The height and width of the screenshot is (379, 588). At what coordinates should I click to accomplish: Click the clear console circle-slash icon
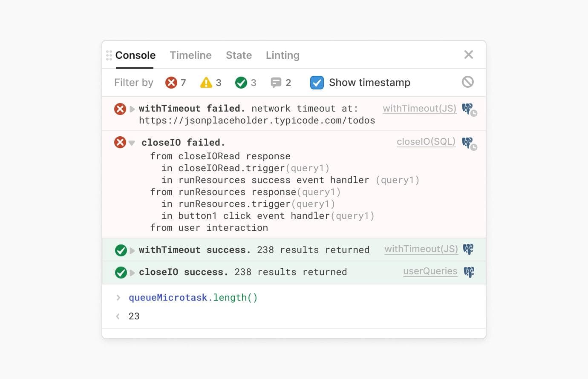click(x=467, y=82)
